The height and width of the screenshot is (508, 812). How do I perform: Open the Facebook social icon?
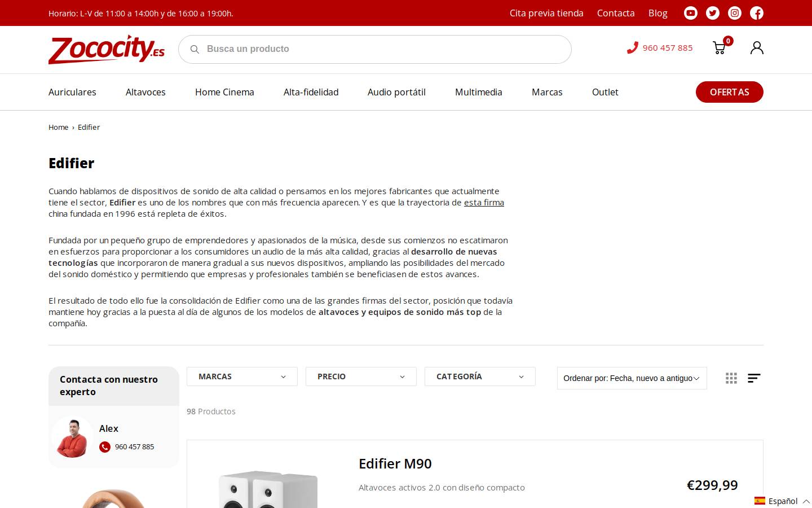(x=757, y=13)
